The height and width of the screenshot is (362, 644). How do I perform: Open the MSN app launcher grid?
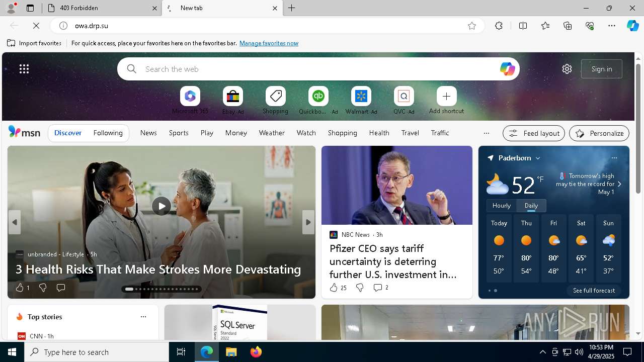point(24,69)
